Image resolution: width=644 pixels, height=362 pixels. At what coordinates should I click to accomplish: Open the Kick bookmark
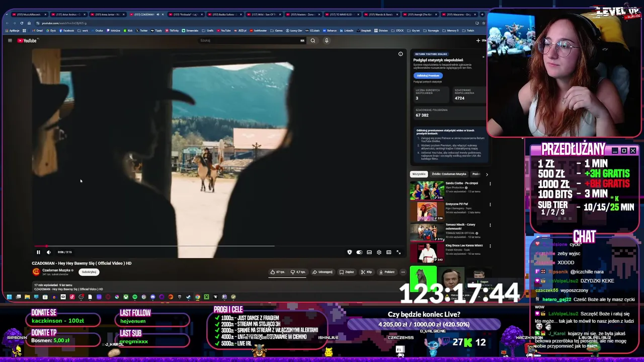[128, 31]
